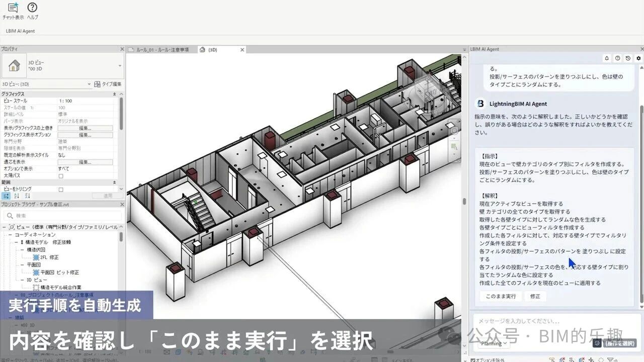The height and width of the screenshot is (362, 644).
Task: Open the LBIM AI Agent settings gear
Action: pyautogui.click(x=638, y=58)
